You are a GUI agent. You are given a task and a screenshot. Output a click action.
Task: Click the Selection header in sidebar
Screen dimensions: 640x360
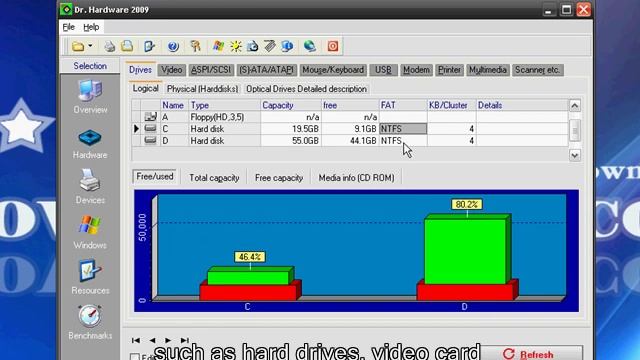90,66
